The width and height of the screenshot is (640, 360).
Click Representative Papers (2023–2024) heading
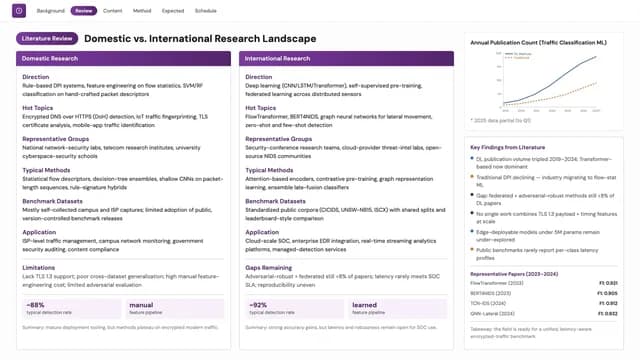(x=514, y=274)
